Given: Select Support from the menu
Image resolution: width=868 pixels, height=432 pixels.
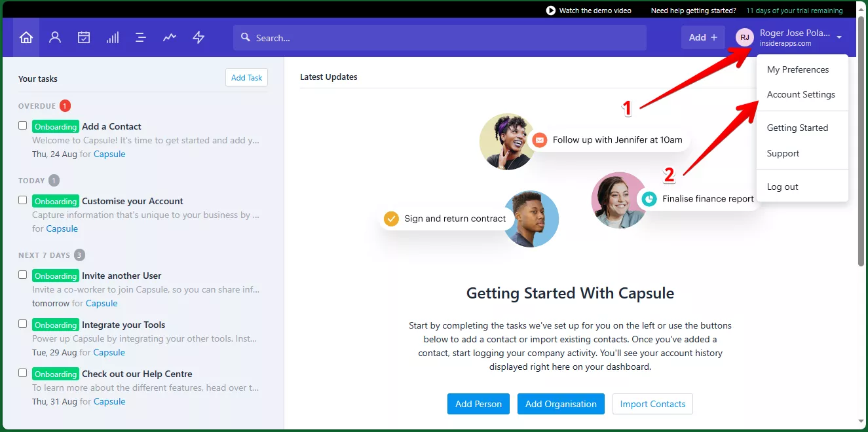Looking at the screenshot, I should coord(783,153).
